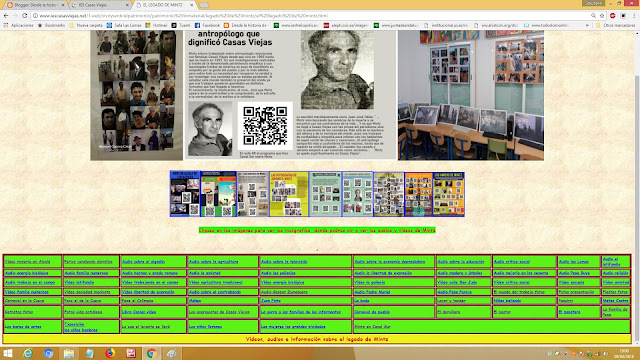Go back using the browser back arrow
Viewport: 640px width, 360px height.
click(6, 16)
